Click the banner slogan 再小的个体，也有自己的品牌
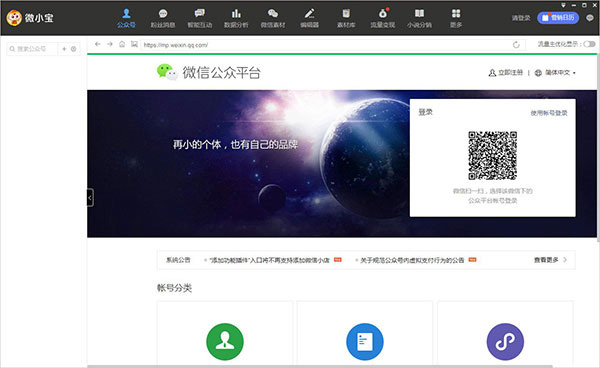 (235, 145)
